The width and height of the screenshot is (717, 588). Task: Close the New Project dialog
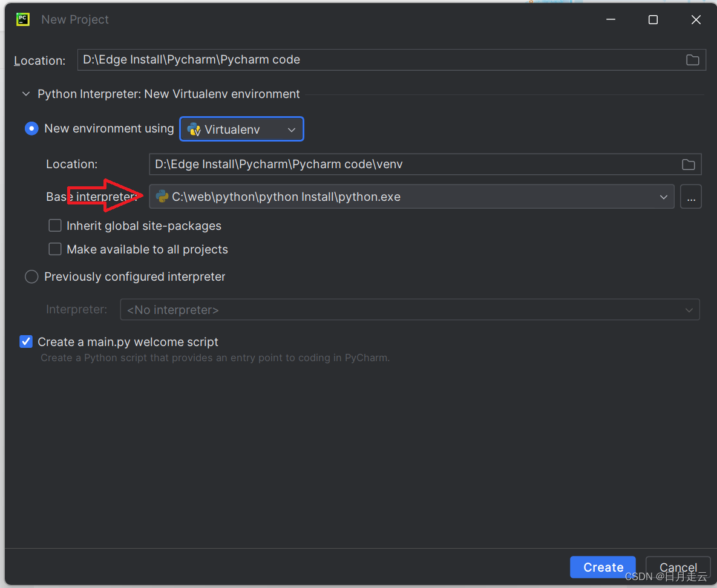coord(695,20)
